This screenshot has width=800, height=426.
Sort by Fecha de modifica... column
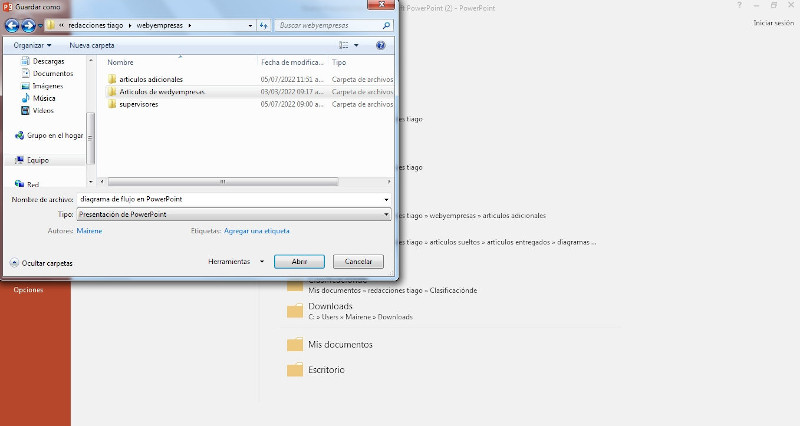click(293, 62)
